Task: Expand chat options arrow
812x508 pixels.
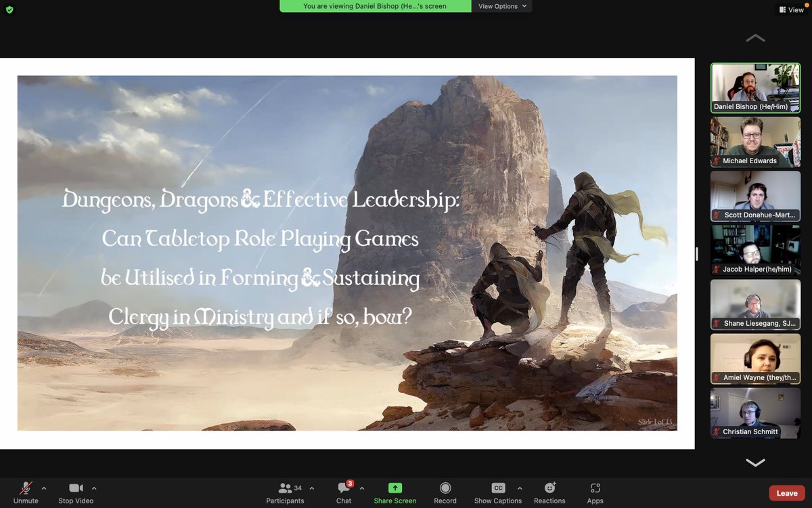Action: click(x=362, y=488)
